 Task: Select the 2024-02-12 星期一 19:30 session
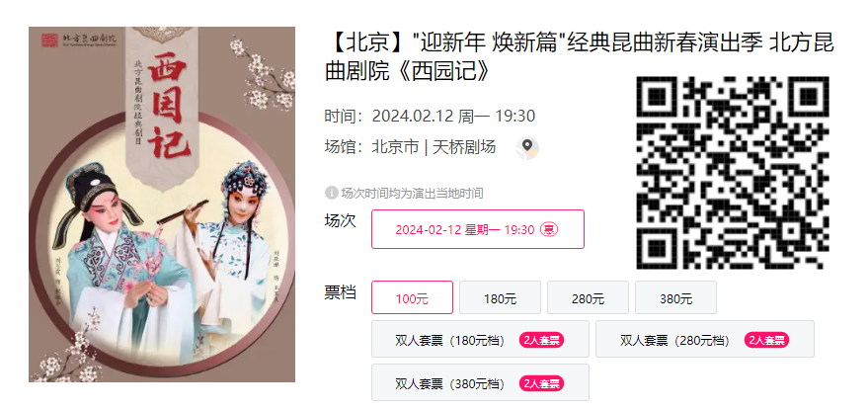(x=478, y=229)
